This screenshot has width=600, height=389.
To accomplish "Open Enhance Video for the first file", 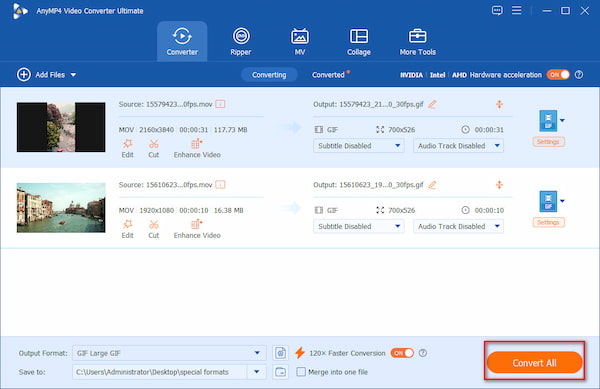I will click(197, 148).
